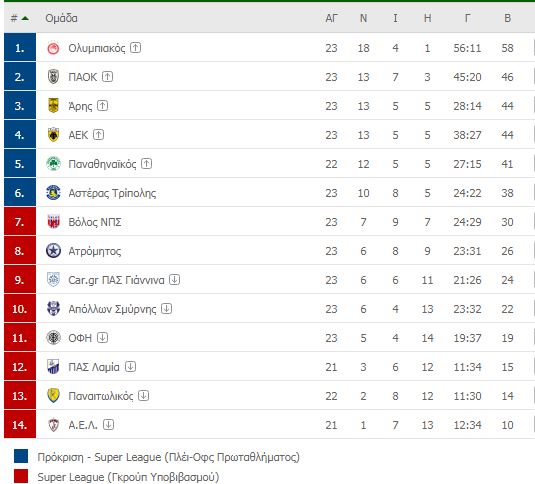
Task: Open the Car.gr ΠΑΣ Γιάννινα team link
Action: pos(116,280)
